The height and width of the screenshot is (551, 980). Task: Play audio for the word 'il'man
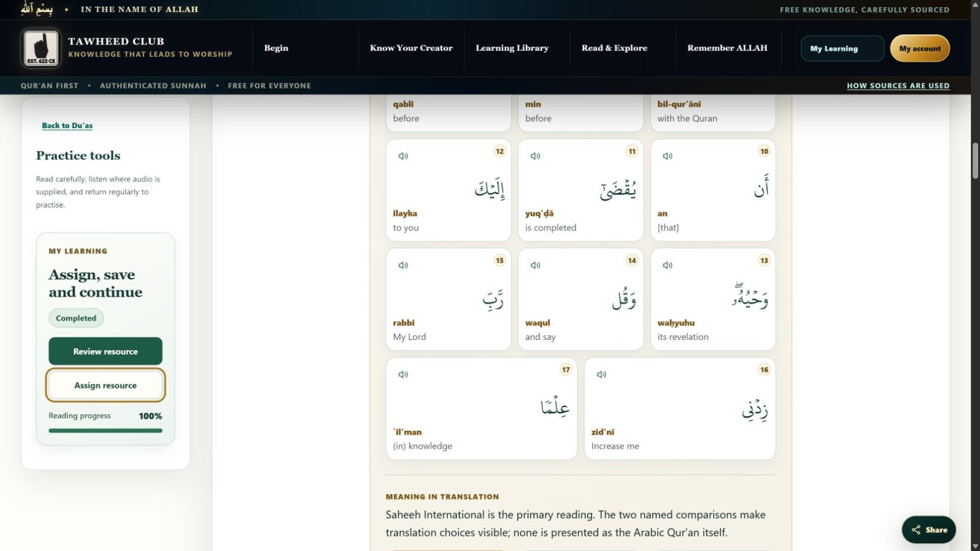point(403,374)
